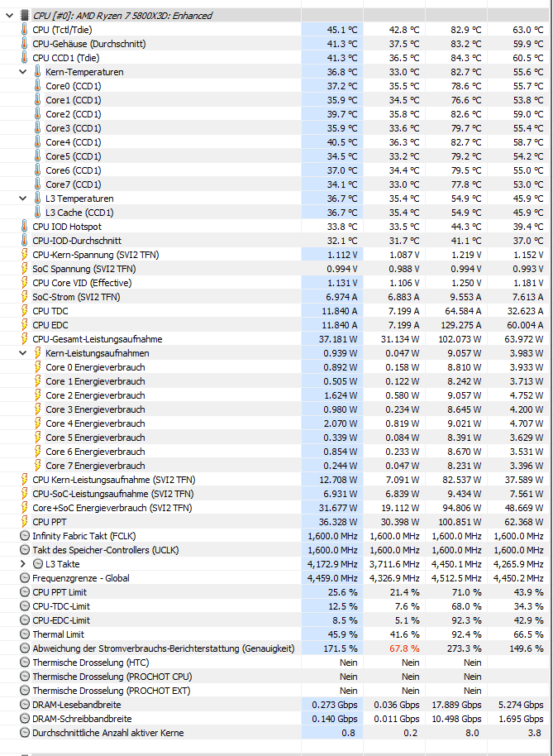Click thermometer icon beside CPU IOD Hotspot
Screen dimensions: 553x756
coord(24,227)
